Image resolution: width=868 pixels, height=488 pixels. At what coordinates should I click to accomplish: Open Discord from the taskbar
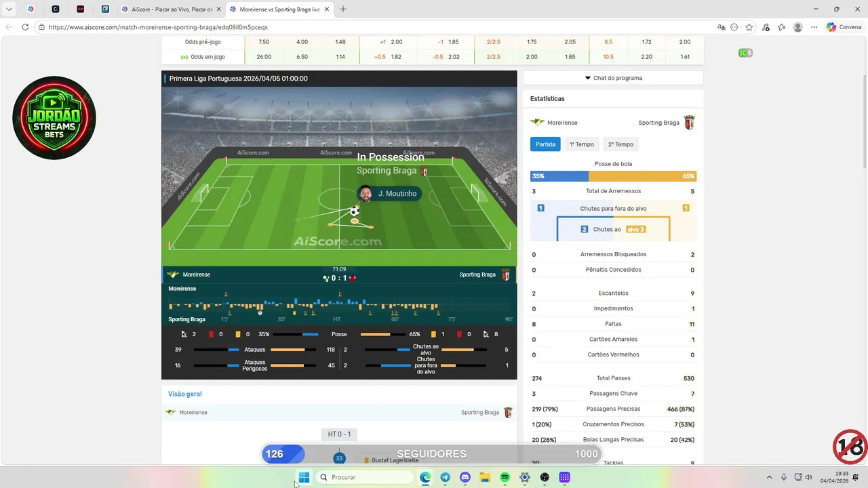465,477
